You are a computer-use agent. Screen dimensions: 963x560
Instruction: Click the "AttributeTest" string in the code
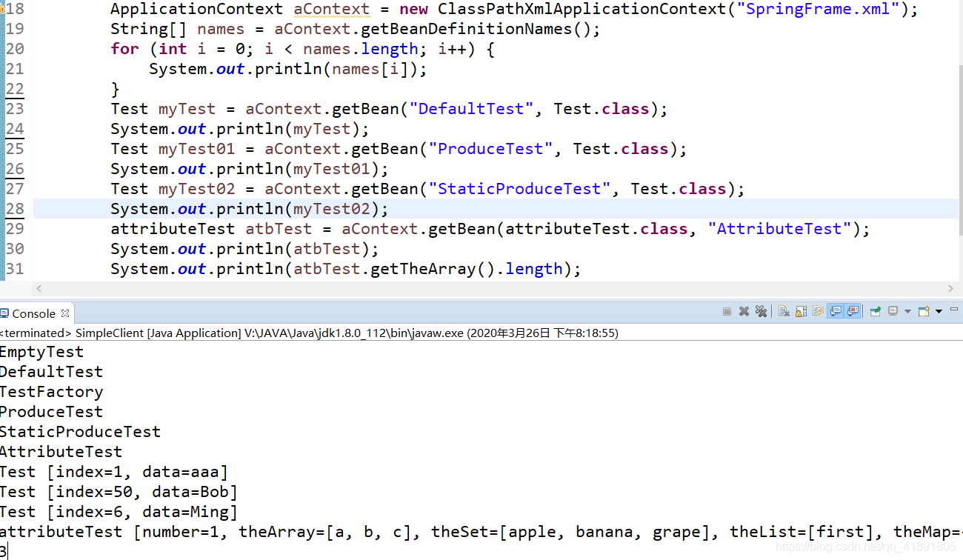(779, 229)
